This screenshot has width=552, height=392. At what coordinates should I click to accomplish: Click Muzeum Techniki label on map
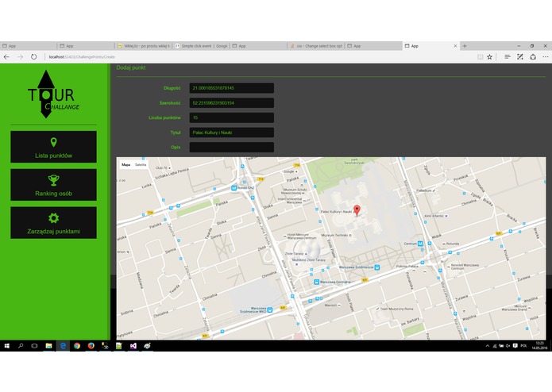click(334, 235)
